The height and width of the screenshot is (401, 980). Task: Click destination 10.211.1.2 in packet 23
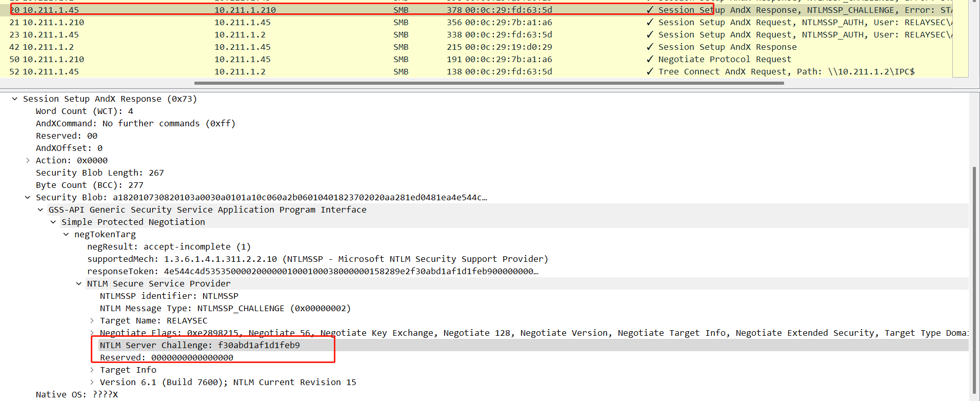pos(240,35)
